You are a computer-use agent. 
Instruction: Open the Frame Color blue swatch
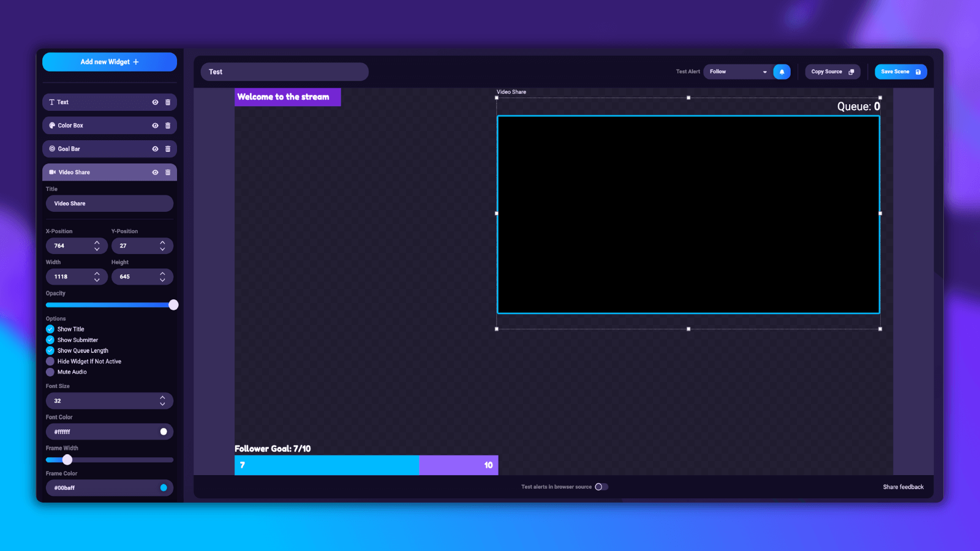pyautogui.click(x=164, y=488)
